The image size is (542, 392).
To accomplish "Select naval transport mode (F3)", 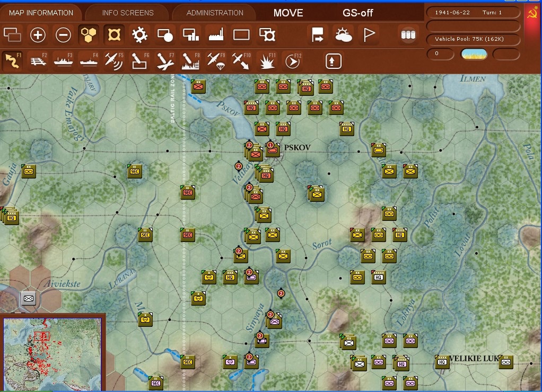I will tap(64, 61).
